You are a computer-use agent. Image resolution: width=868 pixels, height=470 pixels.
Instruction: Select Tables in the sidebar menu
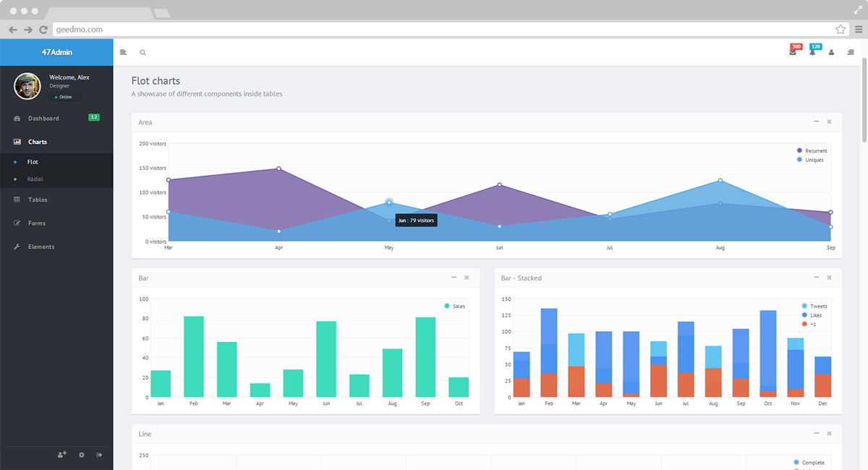38,199
